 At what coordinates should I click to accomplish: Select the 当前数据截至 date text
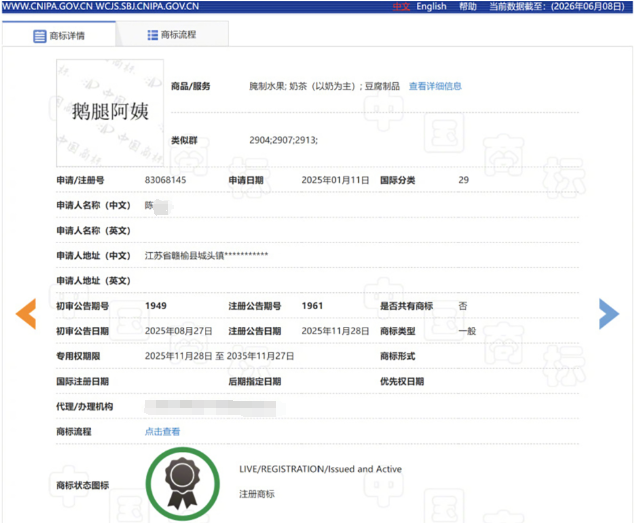click(x=557, y=6)
